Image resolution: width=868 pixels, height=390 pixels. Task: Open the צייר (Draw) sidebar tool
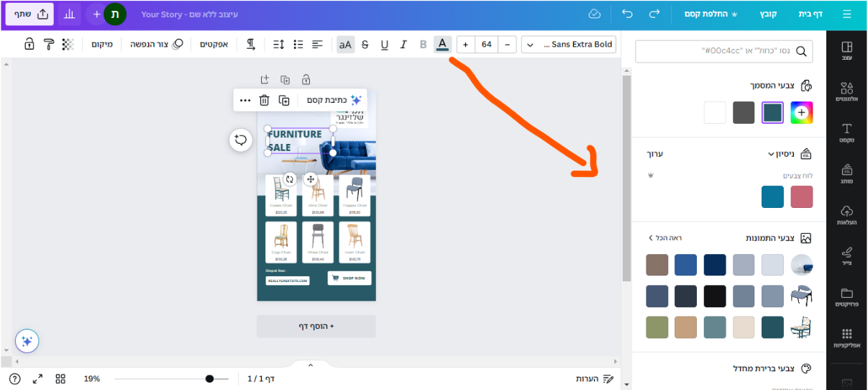pos(846,256)
